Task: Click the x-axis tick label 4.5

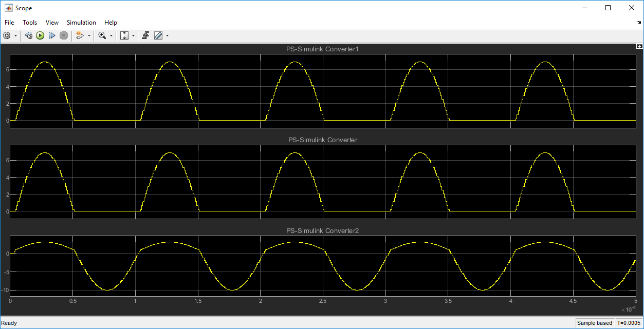Action: 574,301
